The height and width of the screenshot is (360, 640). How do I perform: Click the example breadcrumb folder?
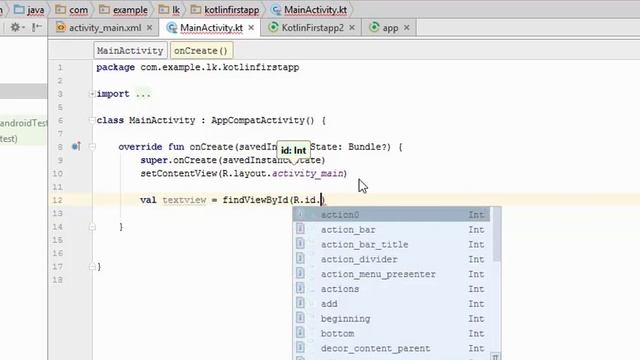pyautogui.click(x=124, y=10)
